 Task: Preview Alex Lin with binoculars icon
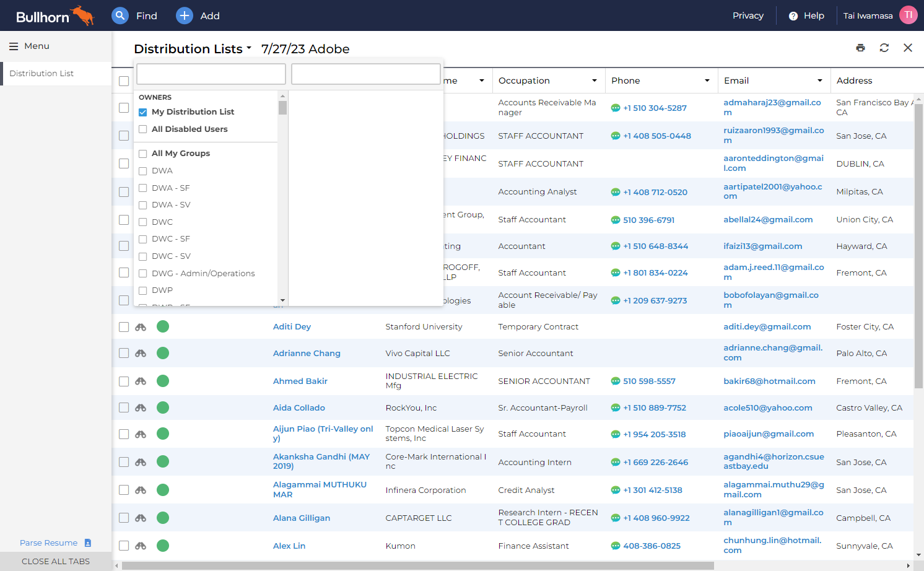coord(141,546)
